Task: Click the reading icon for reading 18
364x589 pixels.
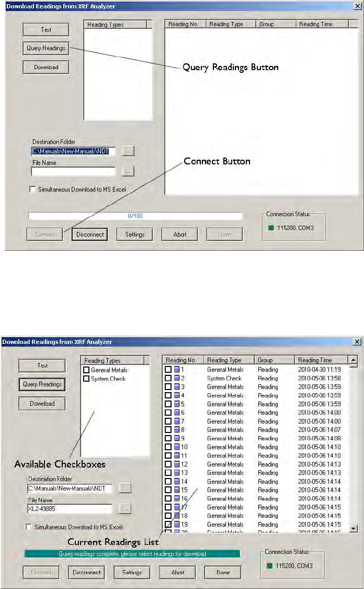Action: point(177,516)
